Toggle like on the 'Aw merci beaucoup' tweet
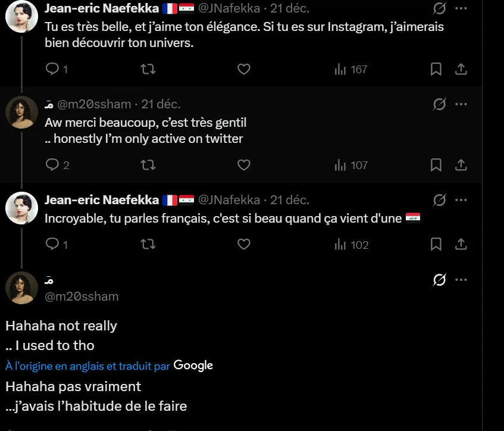Screen dimensions: 504x431 pyautogui.click(x=243, y=165)
